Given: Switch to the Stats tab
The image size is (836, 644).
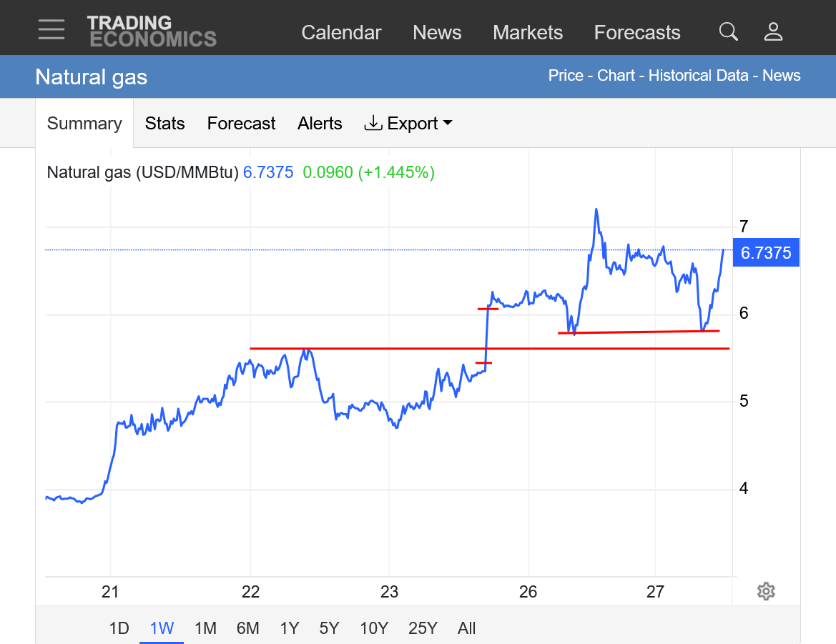Looking at the screenshot, I should coord(164,124).
